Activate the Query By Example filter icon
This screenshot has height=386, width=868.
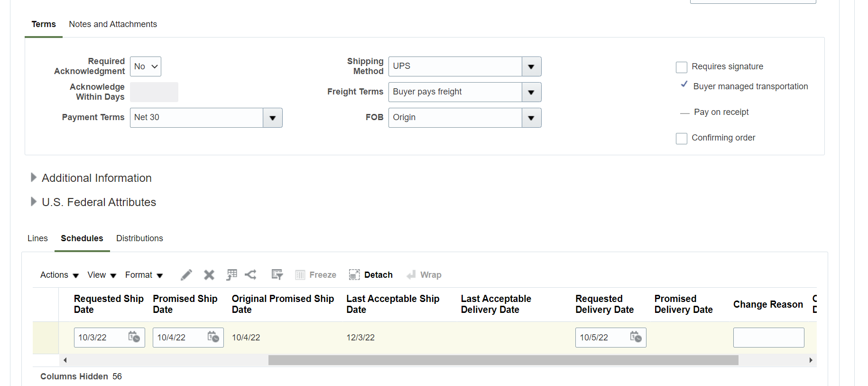tap(277, 274)
